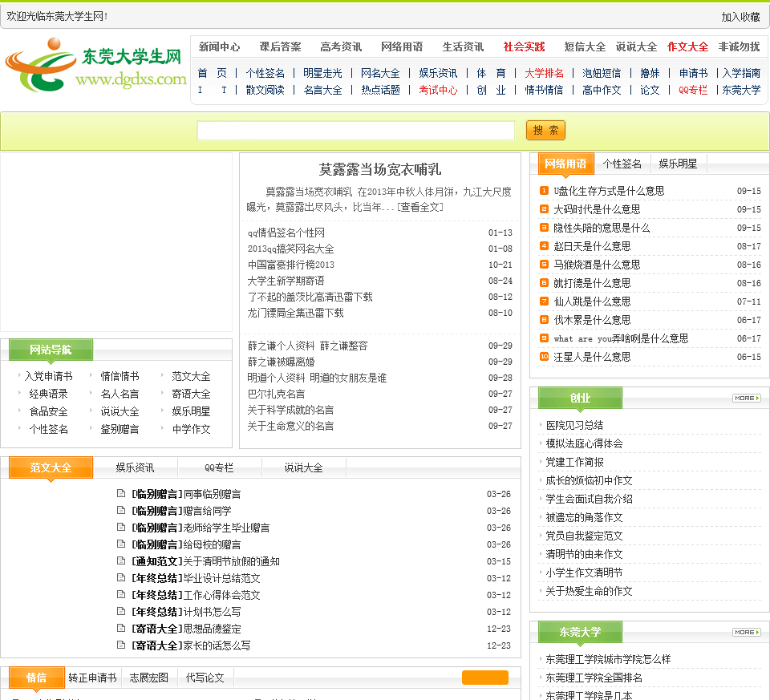Open 中学作文 in 网站导航
Viewport: 770px width, 700px height.
[x=191, y=429]
